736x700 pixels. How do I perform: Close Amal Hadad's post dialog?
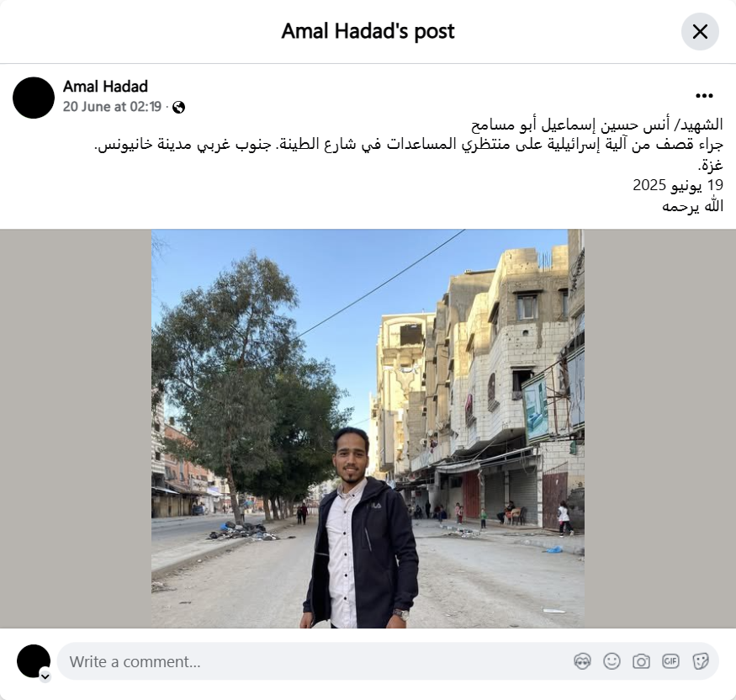(700, 32)
